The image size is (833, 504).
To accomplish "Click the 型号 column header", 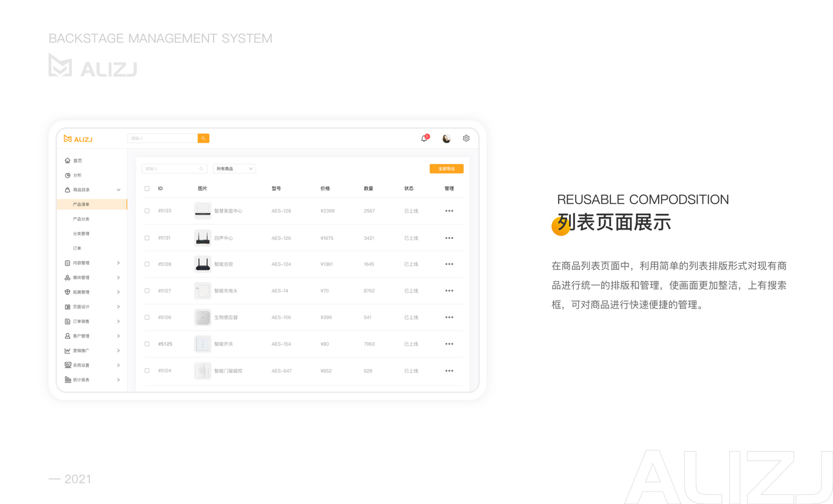I will (276, 188).
